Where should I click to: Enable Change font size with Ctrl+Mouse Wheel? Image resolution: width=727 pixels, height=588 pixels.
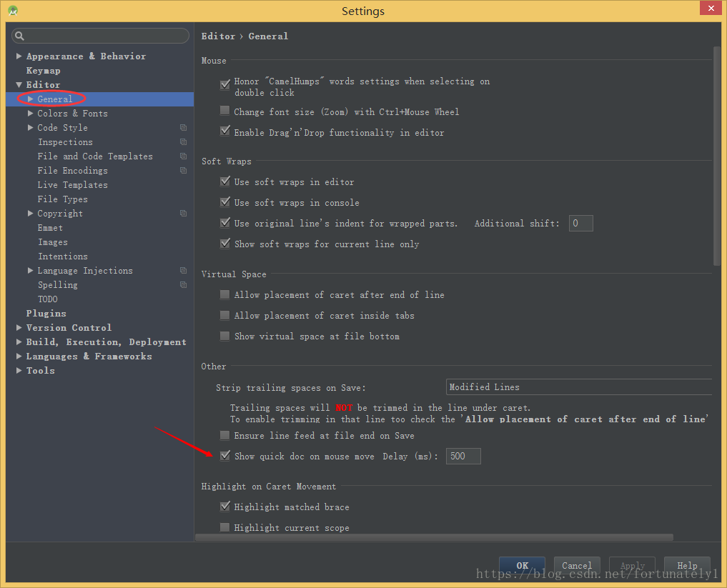click(x=225, y=111)
